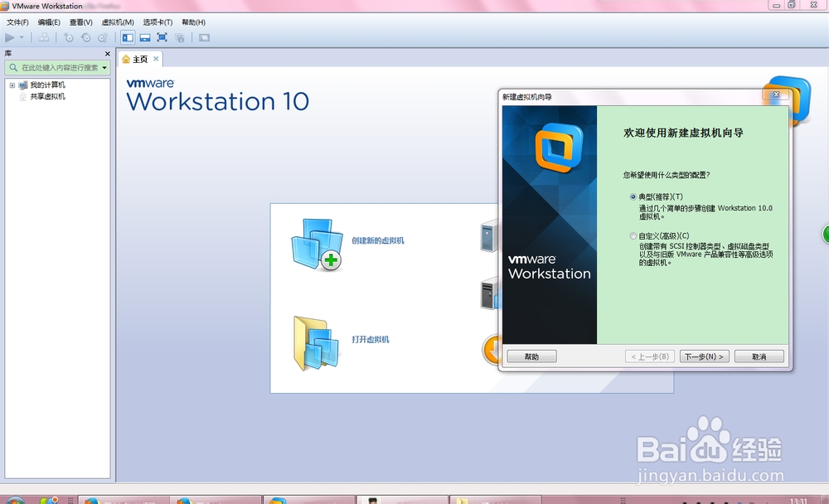Expand the 我的计算机 tree node
The height and width of the screenshot is (504, 829).
pyautogui.click(x=12, y=85)
